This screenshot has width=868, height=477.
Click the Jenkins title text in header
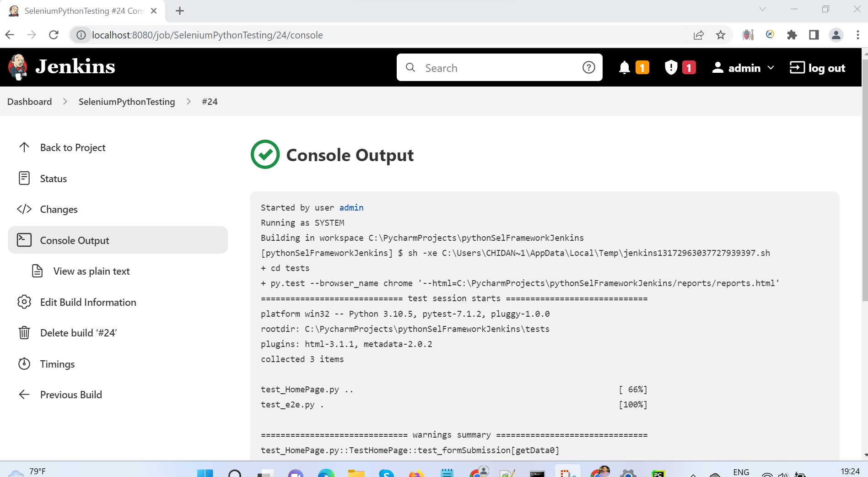click(75, 67)
